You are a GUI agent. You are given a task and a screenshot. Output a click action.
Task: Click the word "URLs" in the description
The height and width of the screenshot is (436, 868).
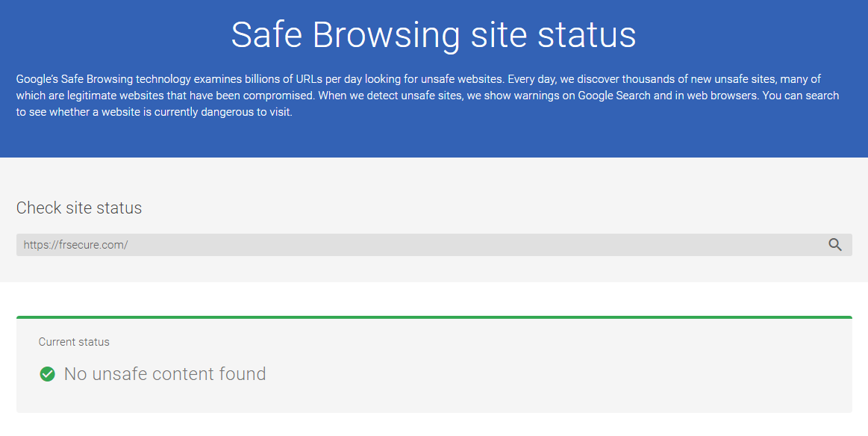(x=308, y=79)
